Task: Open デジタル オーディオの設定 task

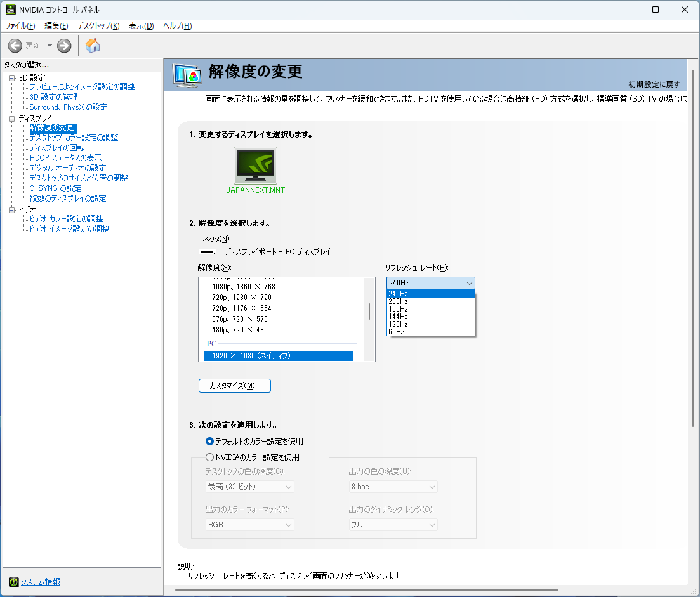Action: pyautogui.click(x=68, y=168)
